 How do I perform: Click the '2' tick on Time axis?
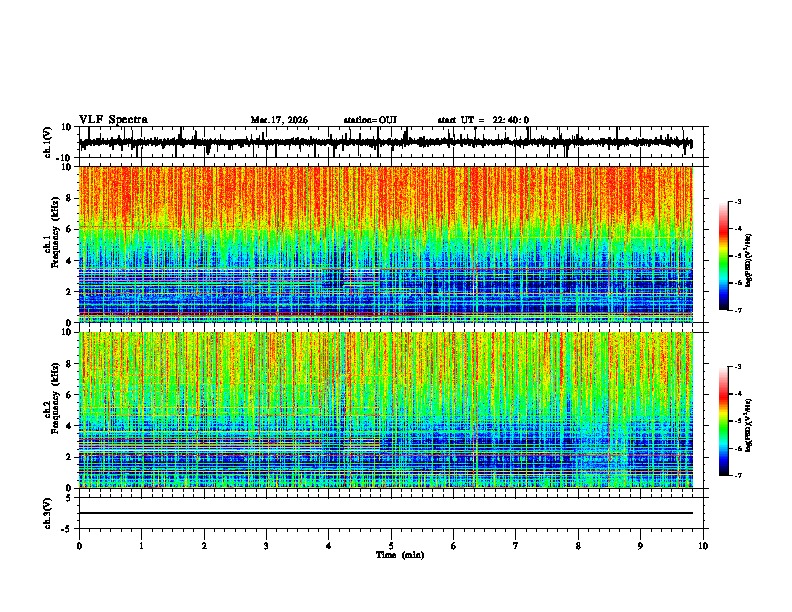[x=204, y=546]
